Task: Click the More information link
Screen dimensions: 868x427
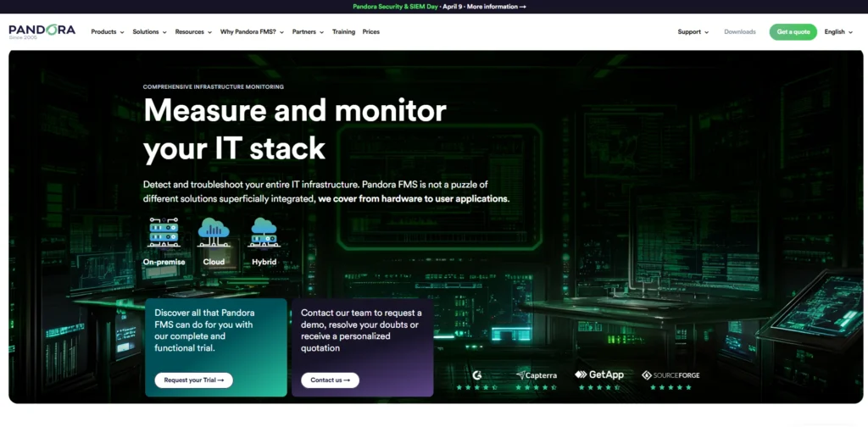Action: click(497, 7)
